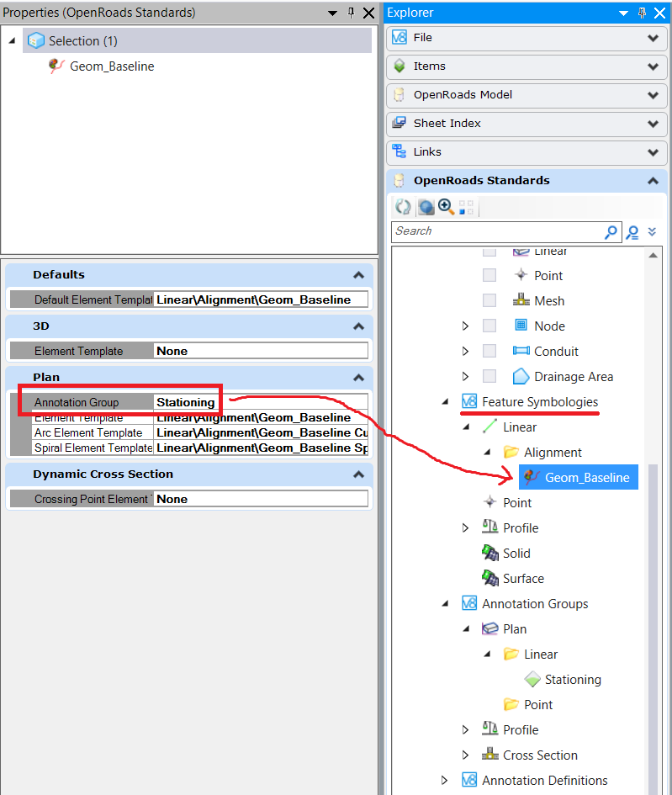Edit the 3D Element Template value None
The height and width of the screenshot is (795, 672).
point(261,351)
